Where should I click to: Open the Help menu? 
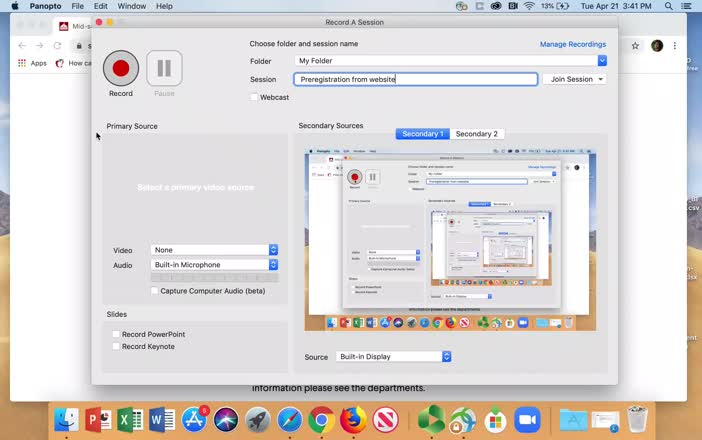pyautogui.click(x=164, y=6)
